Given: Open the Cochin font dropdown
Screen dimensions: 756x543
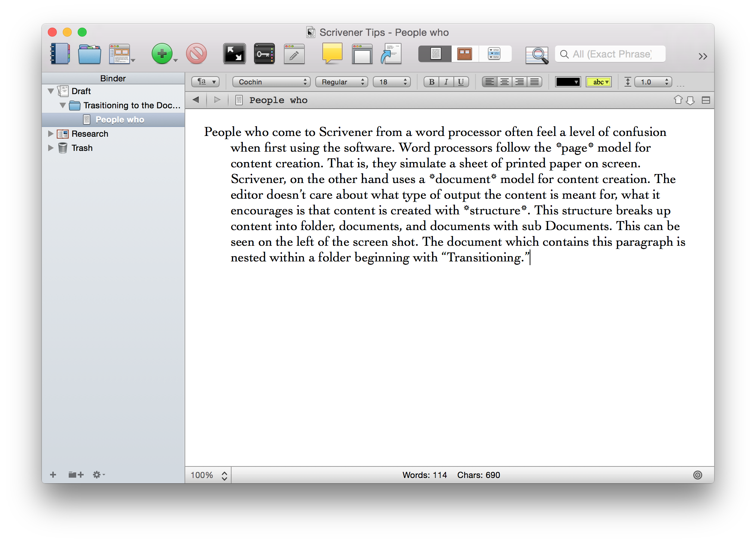Looking at the screenshot, I should coord(271,82).
